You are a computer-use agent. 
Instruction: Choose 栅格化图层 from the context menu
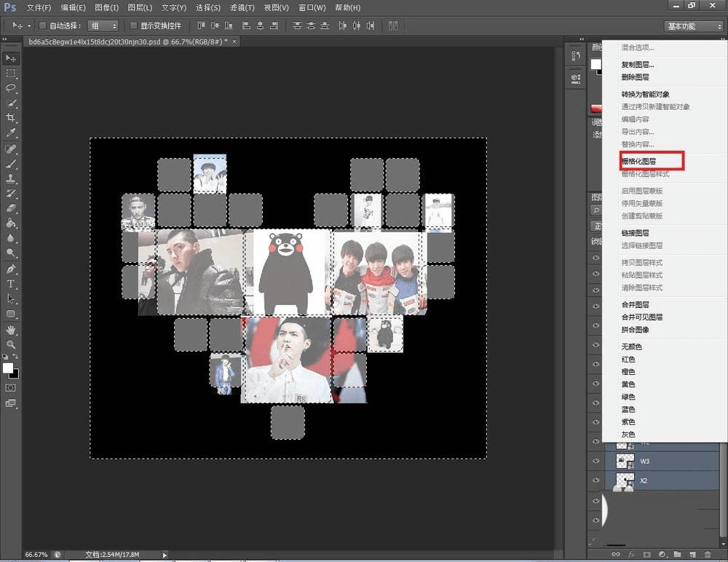coord(638,161)
